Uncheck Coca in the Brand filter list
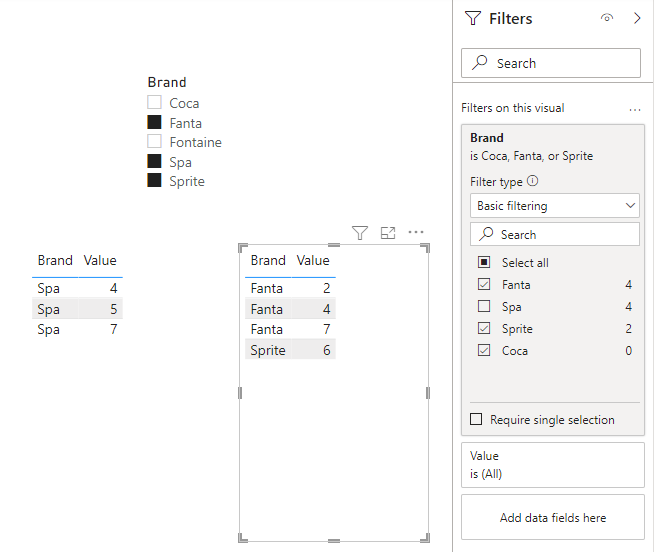The image size is (654, 552). click(484, 350)
